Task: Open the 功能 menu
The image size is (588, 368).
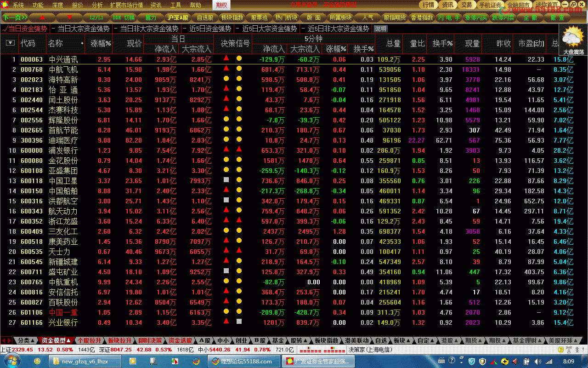Action: 38,6
